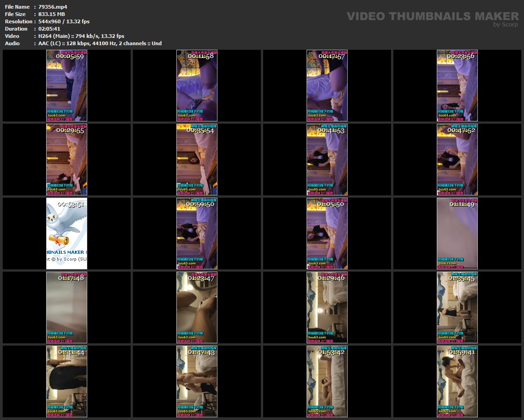The width and height of the screenshot is (524, 420).
Task: Click the Video Thumbnails Maker watermark title
Action: [432, 16]
